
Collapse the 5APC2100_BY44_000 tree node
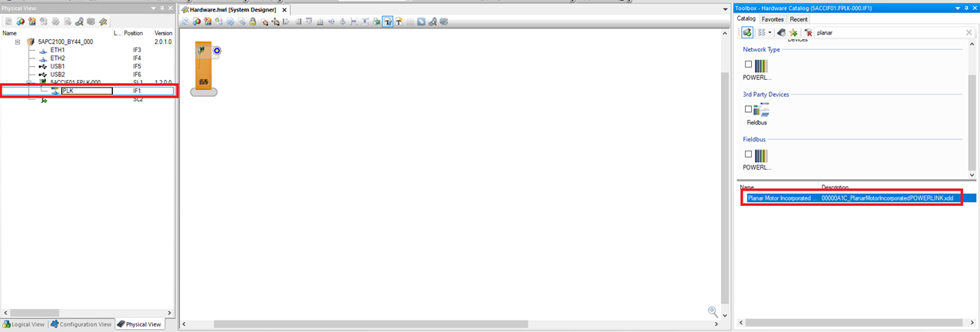pos(18,42)
